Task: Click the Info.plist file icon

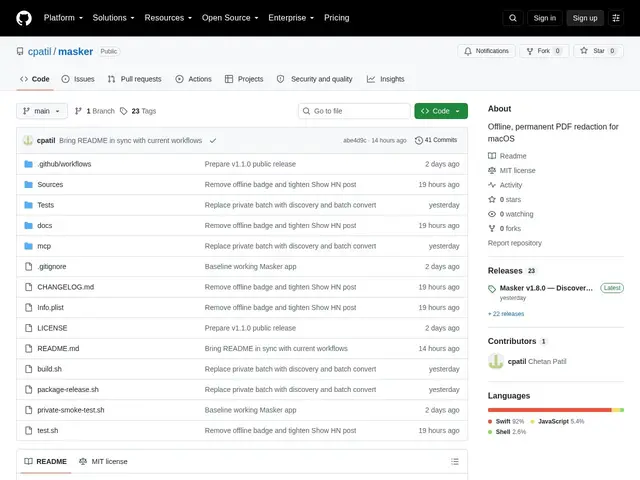Action: click(28, 307)
